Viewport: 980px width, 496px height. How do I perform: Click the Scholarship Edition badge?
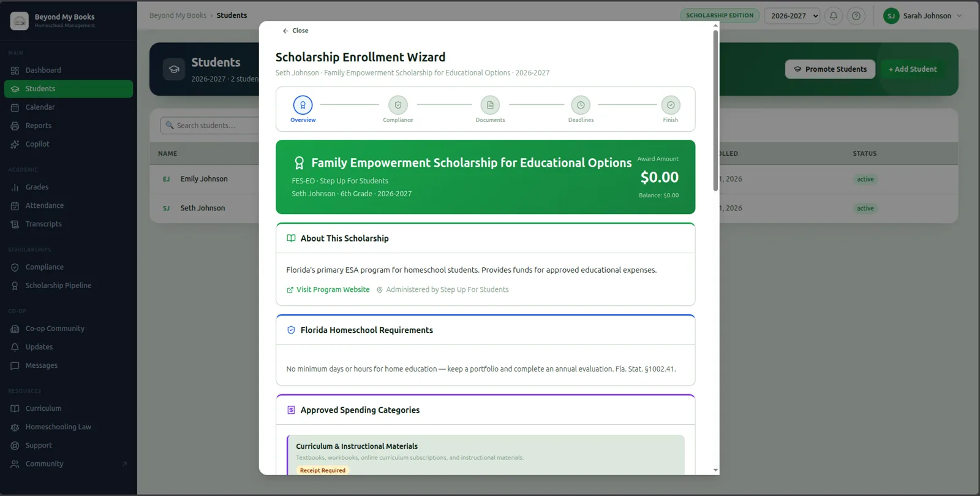point(720,16)
